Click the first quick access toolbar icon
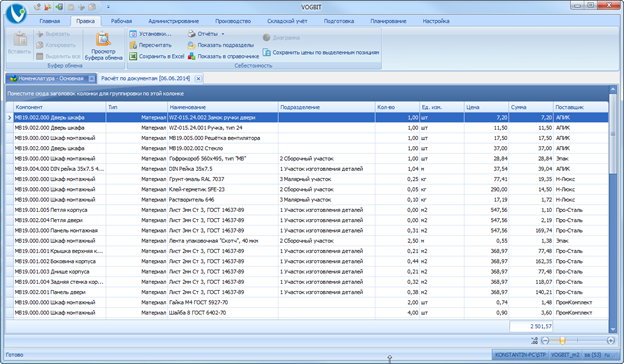The width and height of the screenshot is (624, 364). (37, 6)
